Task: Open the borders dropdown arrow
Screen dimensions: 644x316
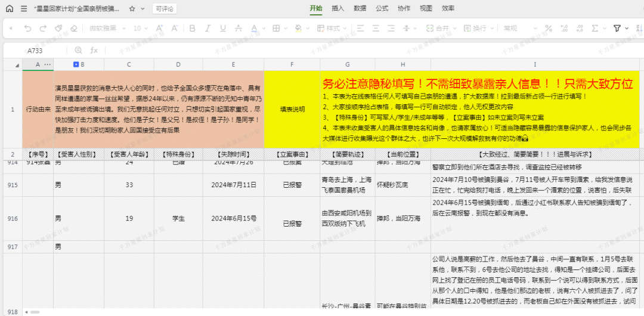Action: click(x=285, y=29)
